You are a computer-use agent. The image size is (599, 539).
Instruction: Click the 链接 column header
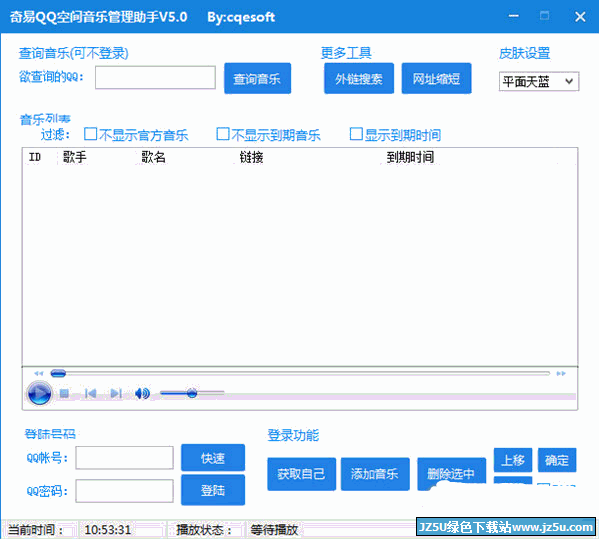251,157
